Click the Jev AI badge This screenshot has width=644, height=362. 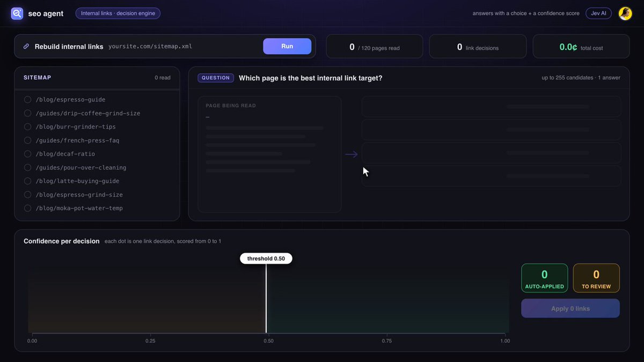(598, 13)
